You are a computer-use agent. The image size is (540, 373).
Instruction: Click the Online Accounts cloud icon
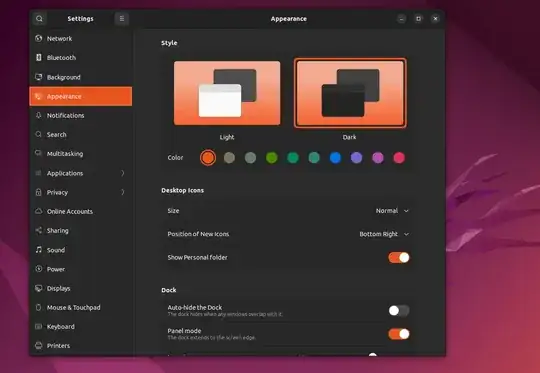pos(39,211)
